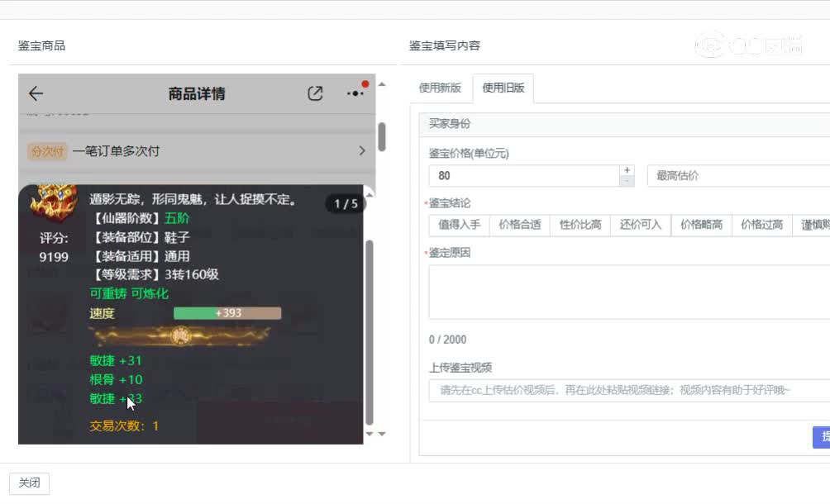Select the 价格过高 conclusion option
This screenshot has width=830, height=504.
click(761, 225)
